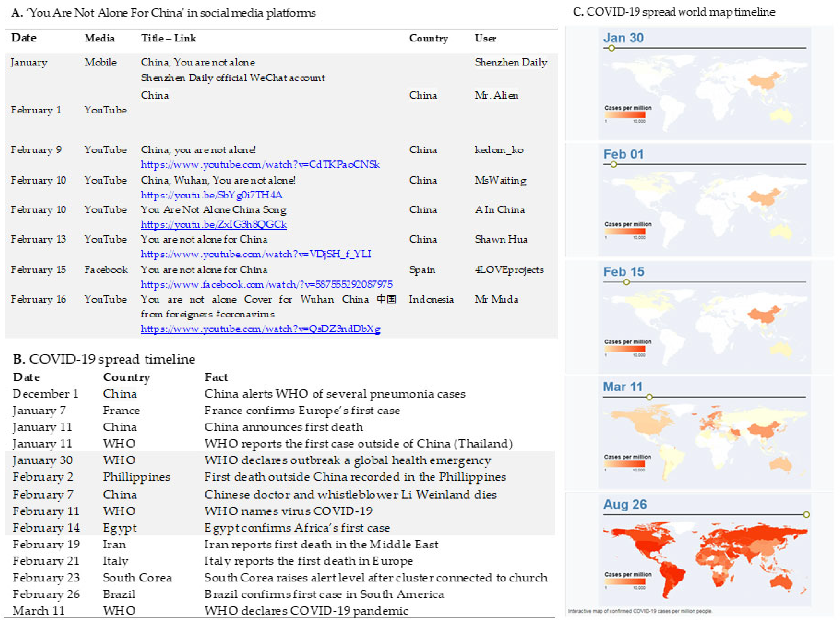Click the Mar 11 timeline slider handle
This screenshot has width=840, height=624.
649,397
